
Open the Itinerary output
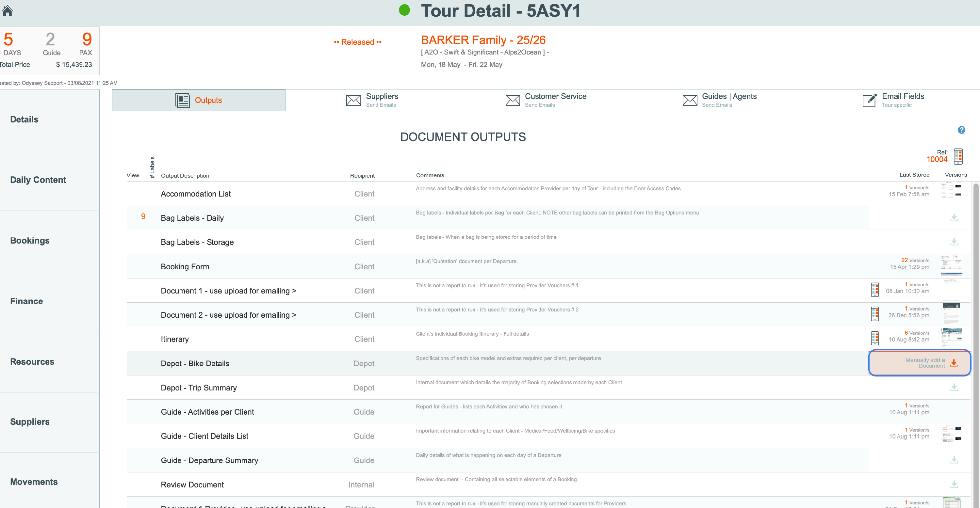(175, 339)
